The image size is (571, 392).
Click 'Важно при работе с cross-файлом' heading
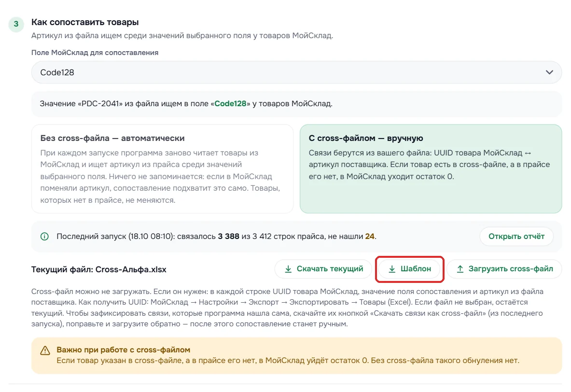(x=124, y=350)
